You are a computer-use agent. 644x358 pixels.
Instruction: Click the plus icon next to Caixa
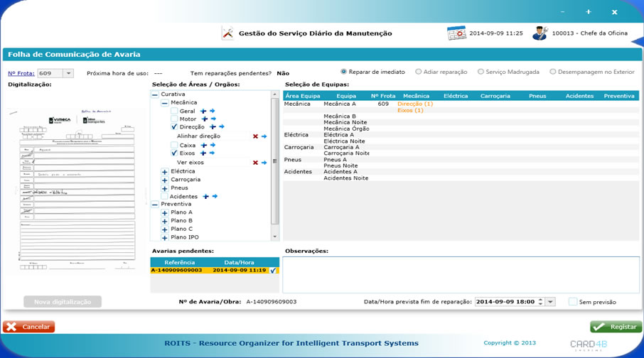[203, 146]
